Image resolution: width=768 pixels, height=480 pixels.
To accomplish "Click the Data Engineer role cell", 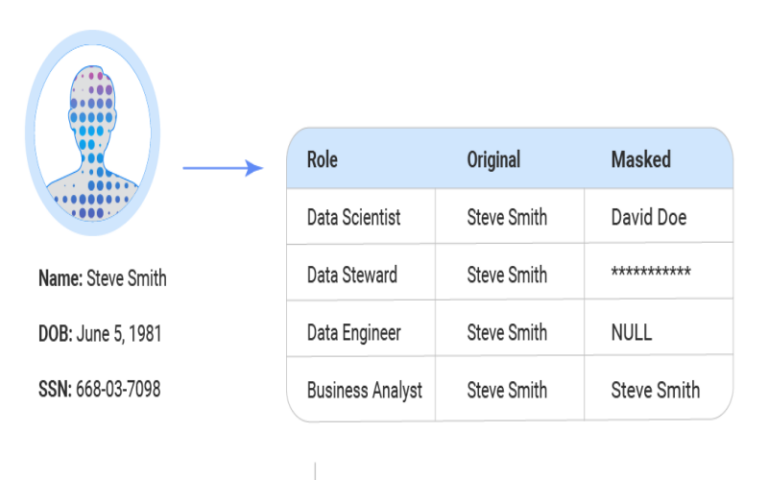I will click(x=354, y=332).
